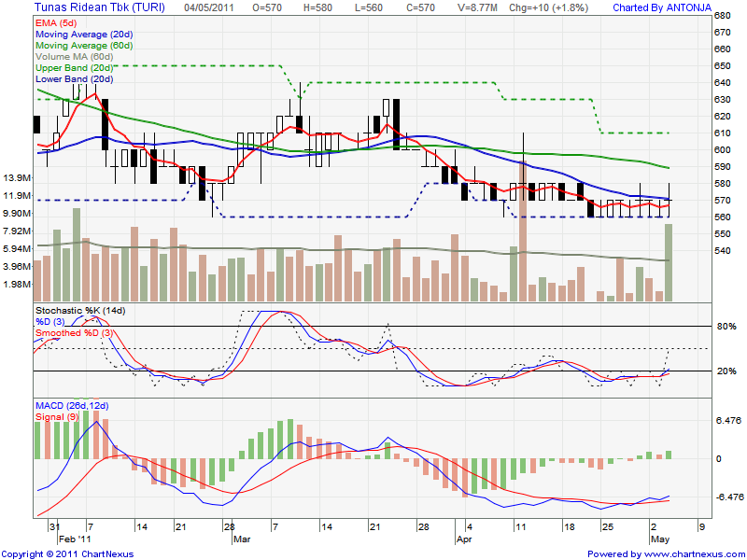Click the tallest brown volume bar at April 11
The height and width of the screenshot is (560, 747).
coord(523,231)
